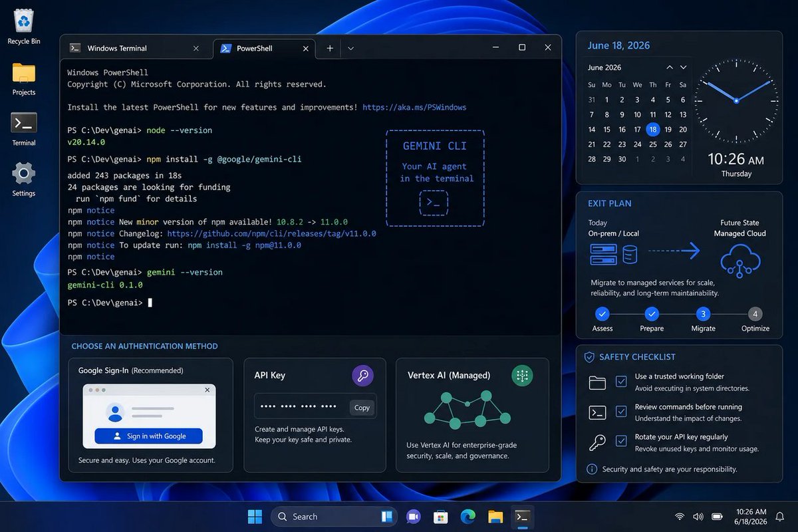798x532 pixels.
Task: Open the Settings gear desktop icon
Action: coord(24,174)
